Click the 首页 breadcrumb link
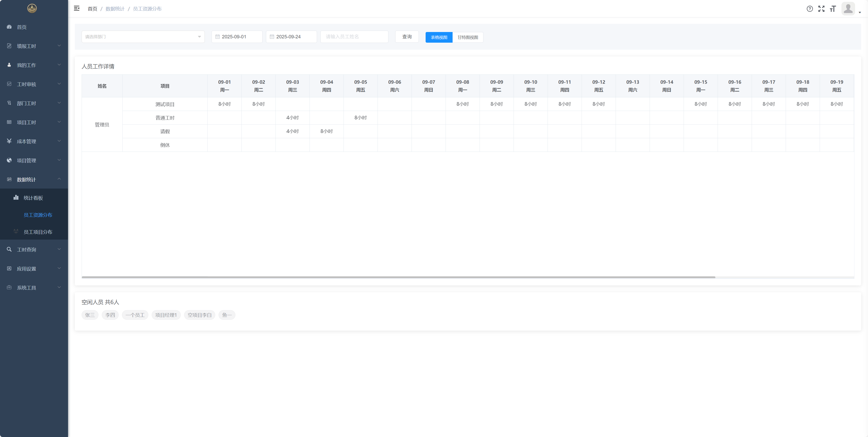 (x=92, y=9)
